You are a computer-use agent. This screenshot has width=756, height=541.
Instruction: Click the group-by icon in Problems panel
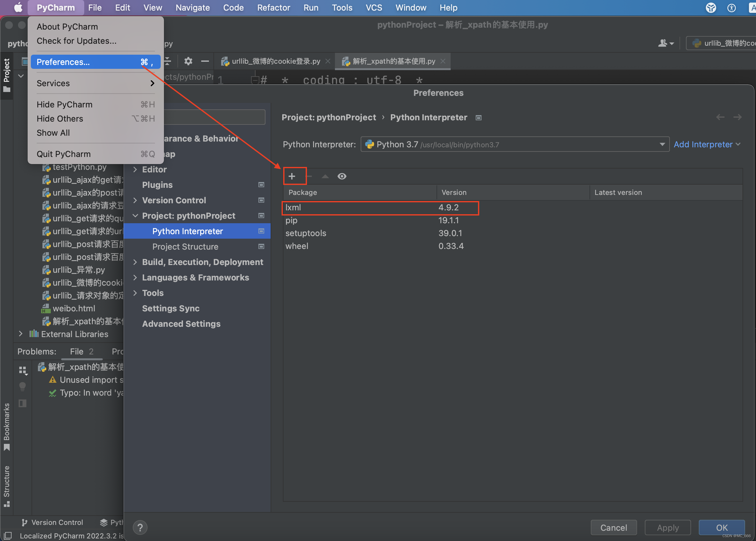pyautogui.click(x=22, y=371)
